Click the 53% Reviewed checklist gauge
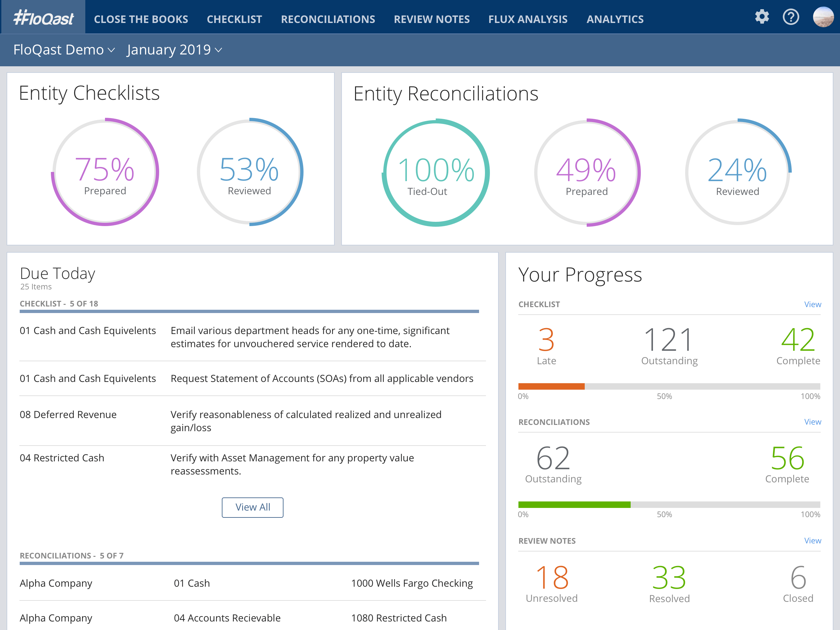The image size is (840, 630). tap(249, 172)
